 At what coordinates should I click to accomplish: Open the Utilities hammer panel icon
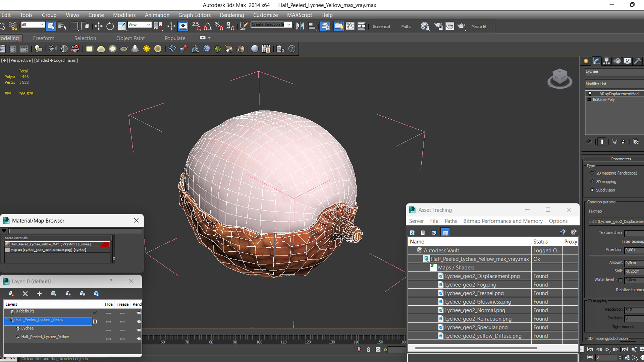pyautogui.click(x=637, y=61)
